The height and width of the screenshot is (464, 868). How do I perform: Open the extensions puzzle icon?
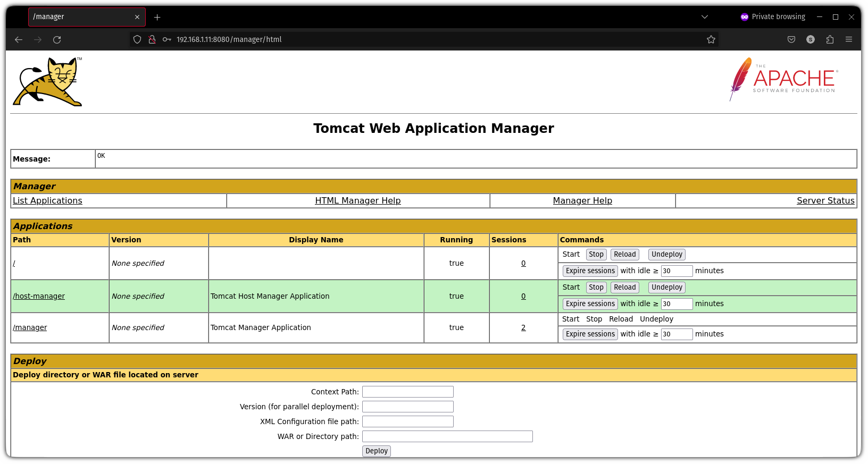click(830, 40)
